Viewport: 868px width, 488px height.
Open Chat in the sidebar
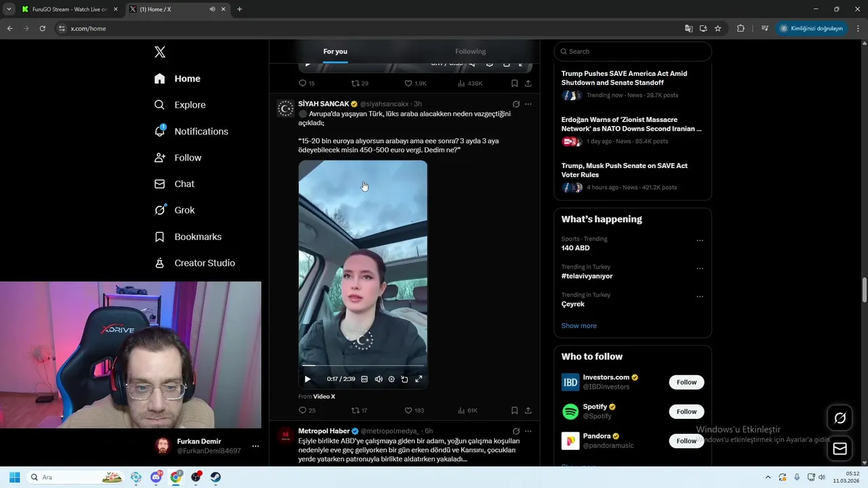(175, 184)
